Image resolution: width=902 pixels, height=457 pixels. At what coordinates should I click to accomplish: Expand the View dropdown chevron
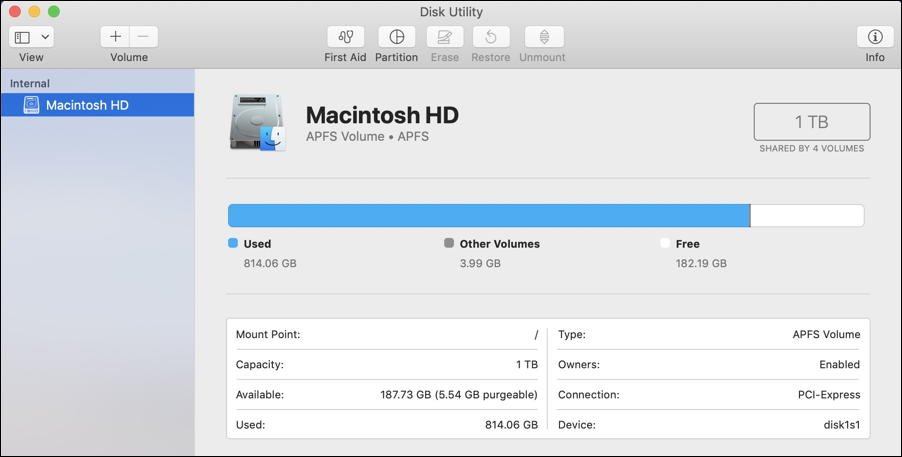[x=45, y=37]
